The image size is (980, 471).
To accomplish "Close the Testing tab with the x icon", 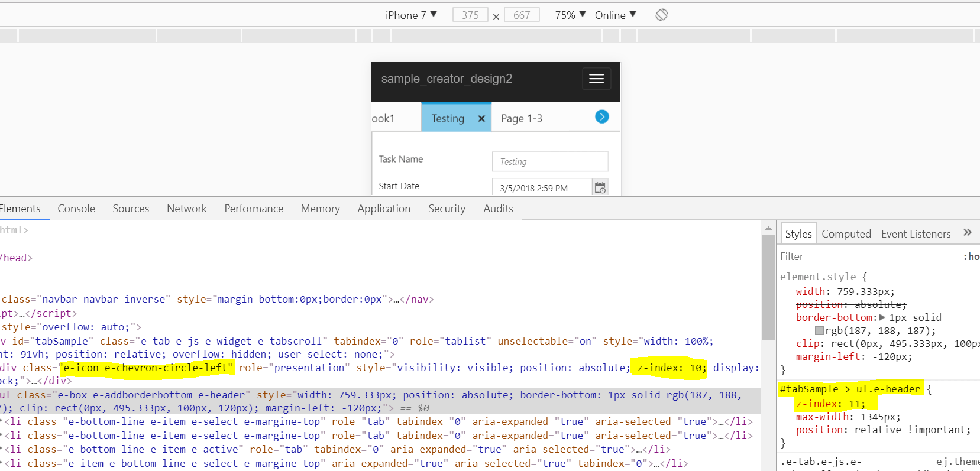I will (x=481, y=119).
